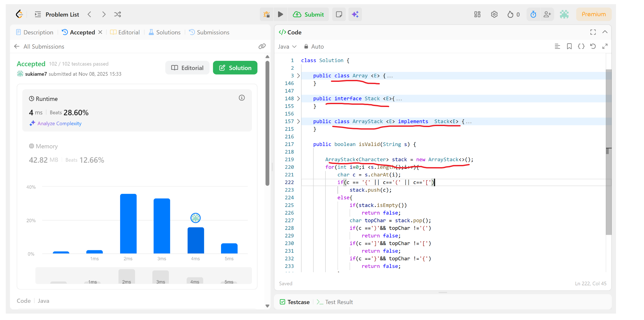Expand folded Array class at line 3
The image size is (644, 320).
click(298, 76)
